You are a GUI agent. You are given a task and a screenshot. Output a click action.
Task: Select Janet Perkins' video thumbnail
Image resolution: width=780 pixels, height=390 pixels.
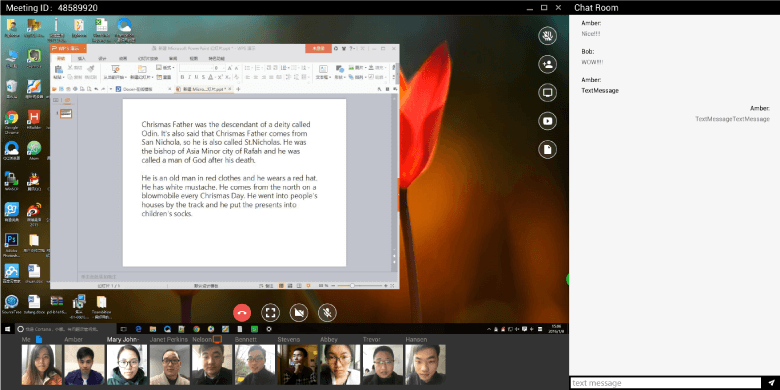coord(170,365)
